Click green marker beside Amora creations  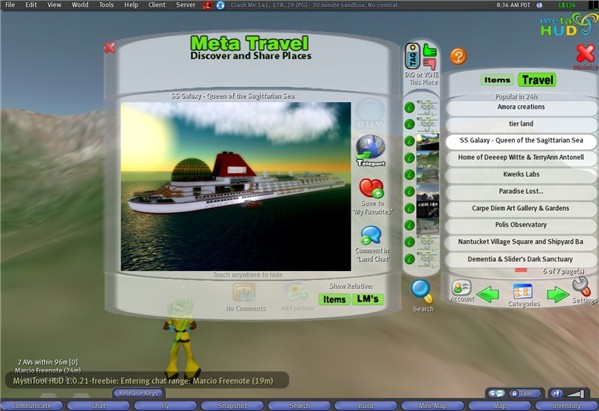coord(410,107)
